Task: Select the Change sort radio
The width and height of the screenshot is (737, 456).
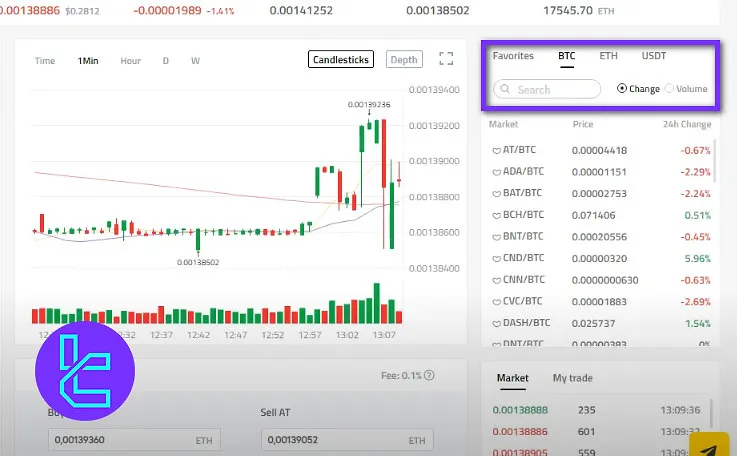Action: [x=621, y=88]
